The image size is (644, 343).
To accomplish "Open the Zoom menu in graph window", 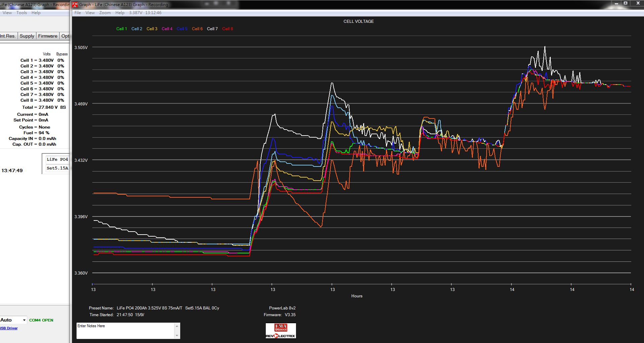I will (105, 13).
